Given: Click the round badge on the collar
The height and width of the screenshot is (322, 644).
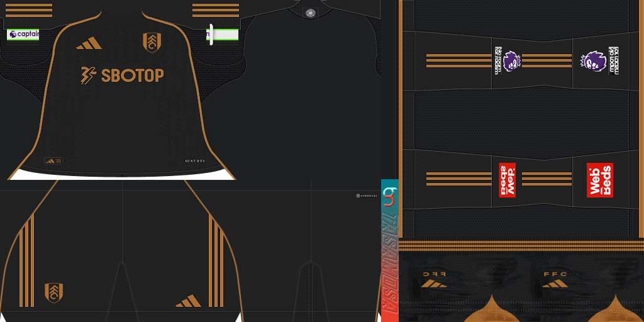Looking at the screenshot, I should [310, 13].
